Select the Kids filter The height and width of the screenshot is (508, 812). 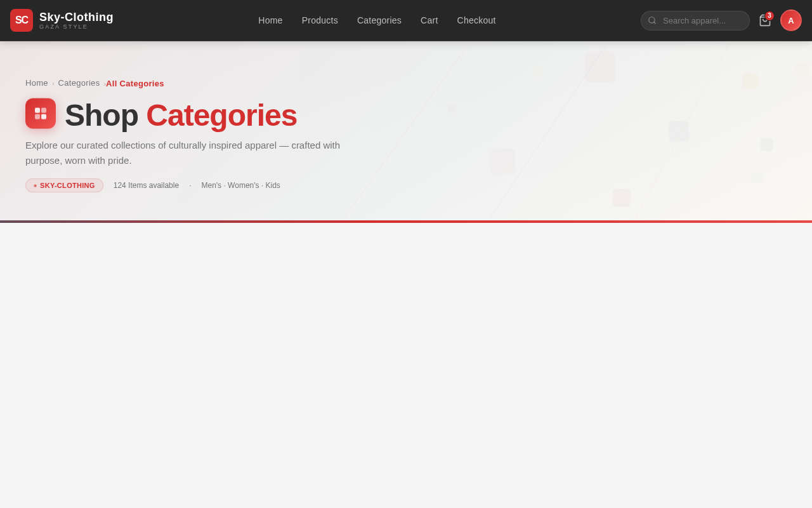[272, 185]
